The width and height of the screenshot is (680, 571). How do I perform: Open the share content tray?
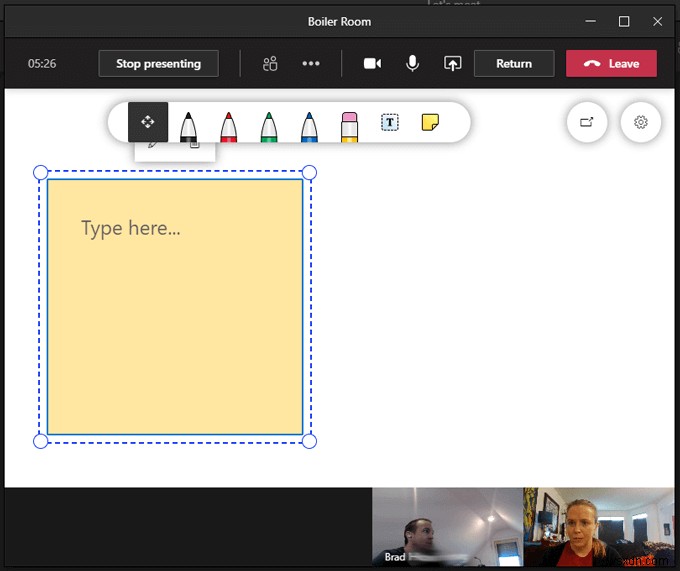(452, 64)
